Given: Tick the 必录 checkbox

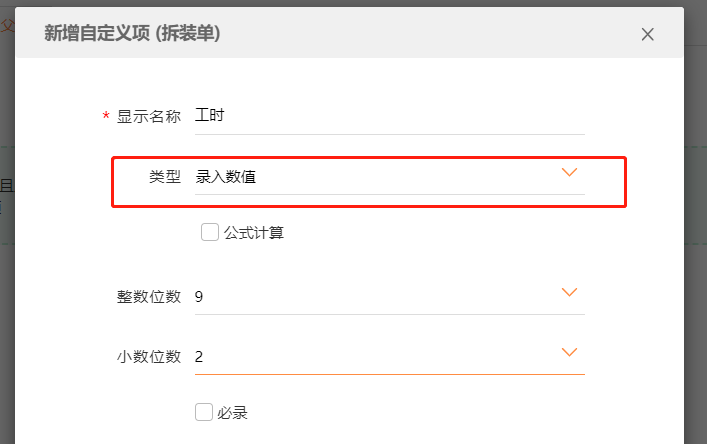Looking at the screenshot, I should (204, 411).
